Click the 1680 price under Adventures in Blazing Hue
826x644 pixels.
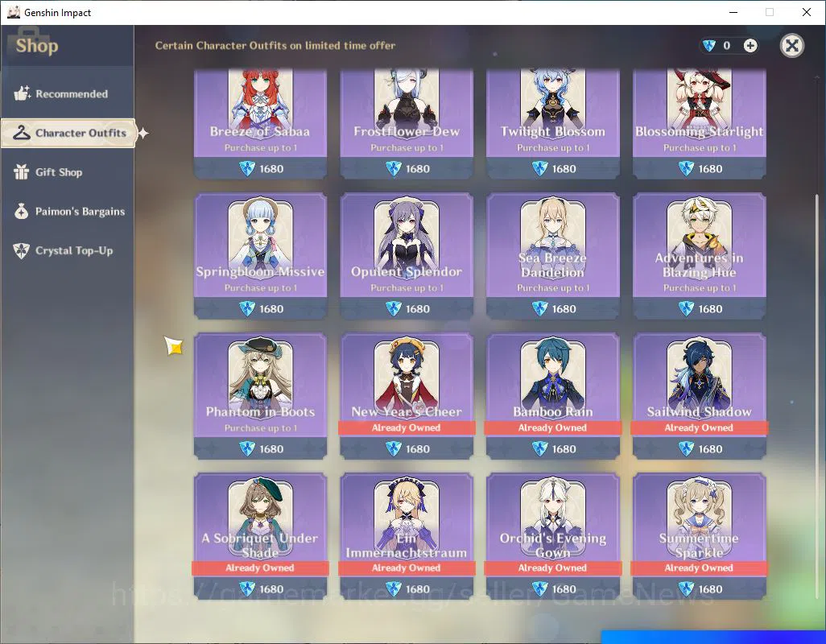(699, 308)
